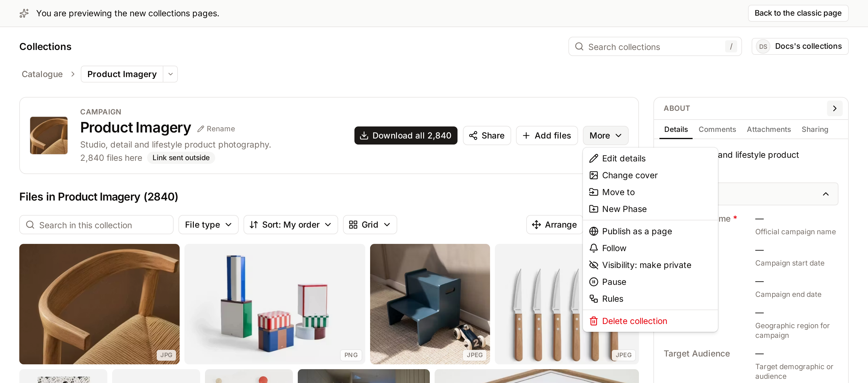Open the More dropdown button
Screen dimensions: 868x383
(x=605, y=135)
